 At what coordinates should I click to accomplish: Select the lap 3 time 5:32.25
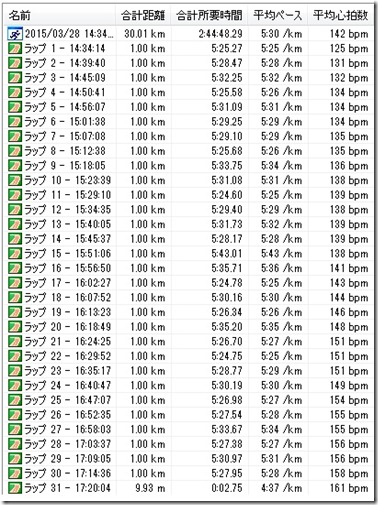(x=227, y=78)
